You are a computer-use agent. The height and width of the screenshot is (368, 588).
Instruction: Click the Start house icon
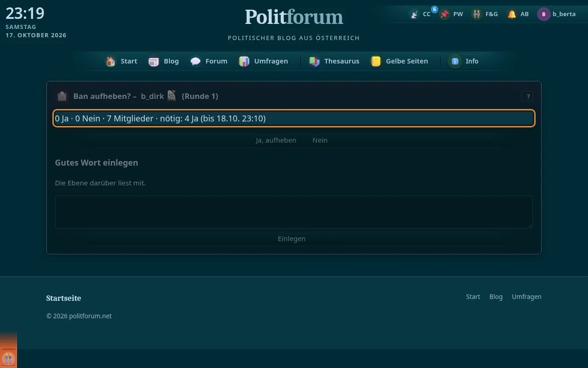[111, 61]
